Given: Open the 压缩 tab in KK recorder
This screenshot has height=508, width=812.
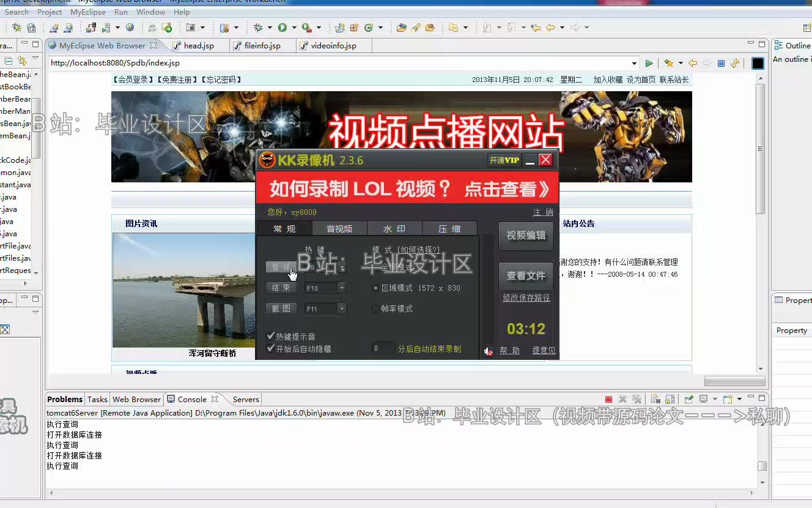Looking at the screenshot, I should (449, 229).
